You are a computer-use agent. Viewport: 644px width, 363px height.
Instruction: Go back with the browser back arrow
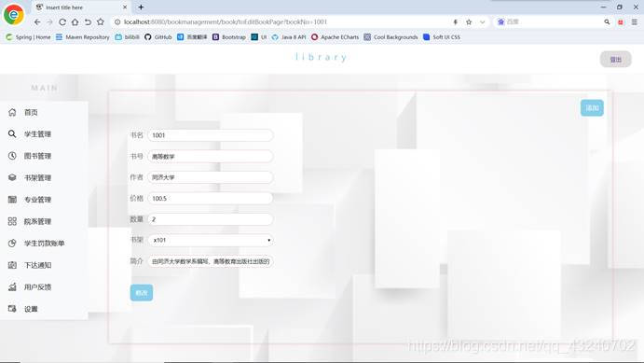pyautogui.click(x=37, y=21)
